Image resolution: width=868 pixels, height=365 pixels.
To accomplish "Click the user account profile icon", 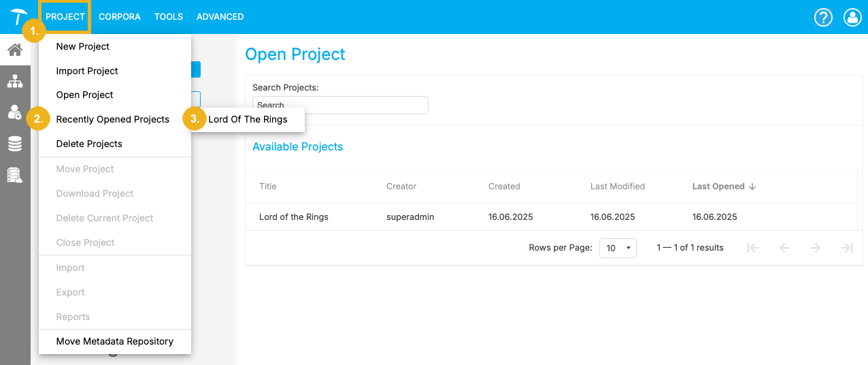I will [x=852, y=17].
